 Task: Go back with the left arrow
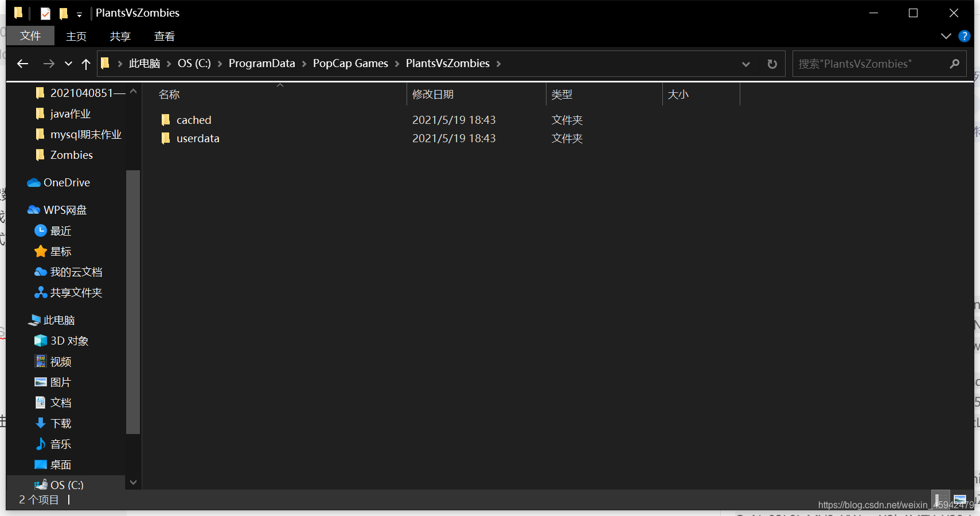click(23, 64)
